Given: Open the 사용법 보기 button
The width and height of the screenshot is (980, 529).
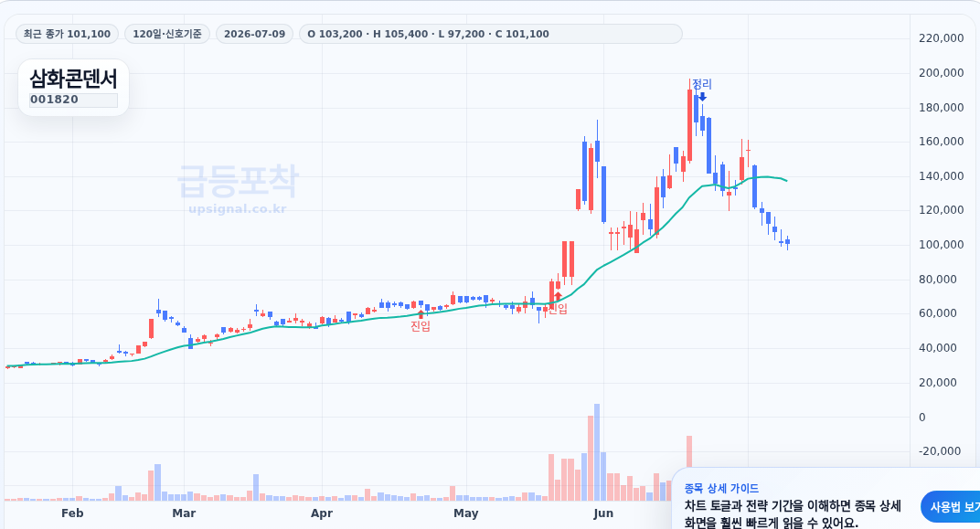Looking at the screenshot, I should click(952, 507).
